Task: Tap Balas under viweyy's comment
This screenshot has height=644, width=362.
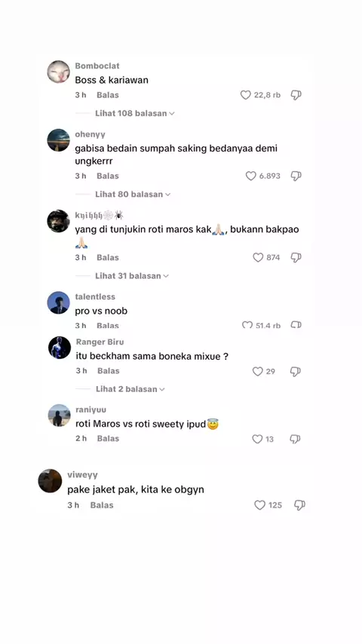Action: (x=102, y=505)
